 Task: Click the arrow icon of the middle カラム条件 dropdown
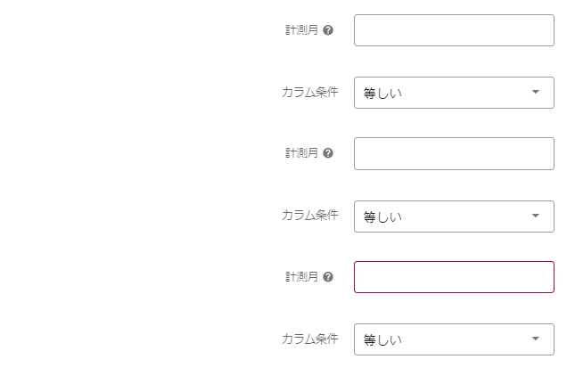536,216
